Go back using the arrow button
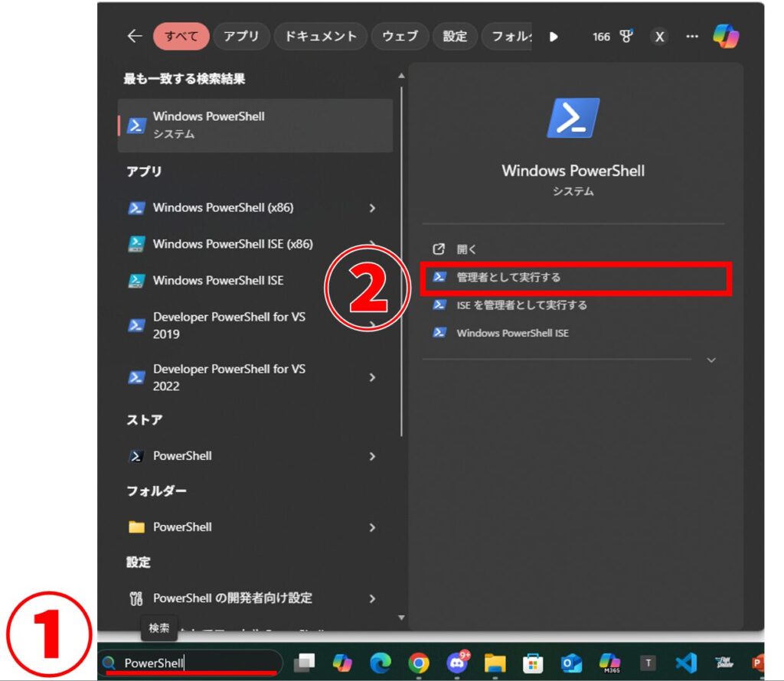The width and height of the screenshot is (784, 681). pos(134,35)
